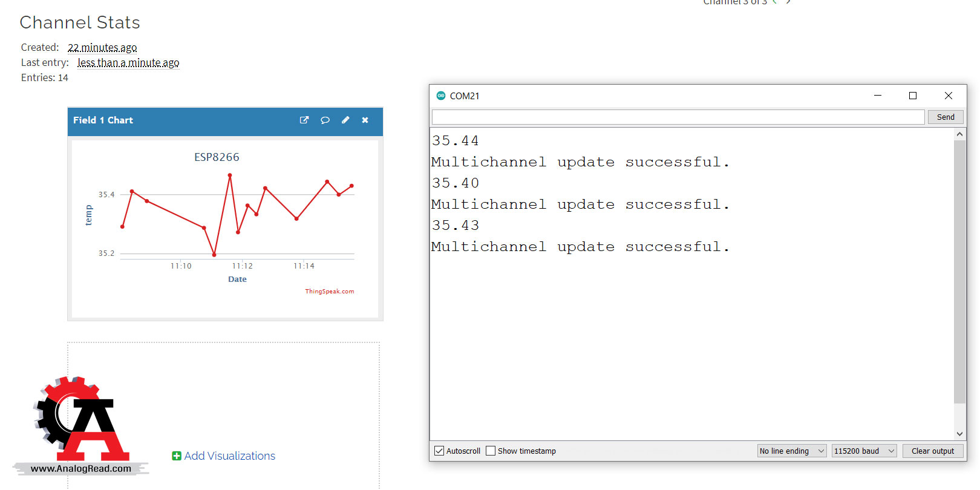This screenshot has height=490, width=980.
Task: Click Clear output button
Action: [933, 451]
